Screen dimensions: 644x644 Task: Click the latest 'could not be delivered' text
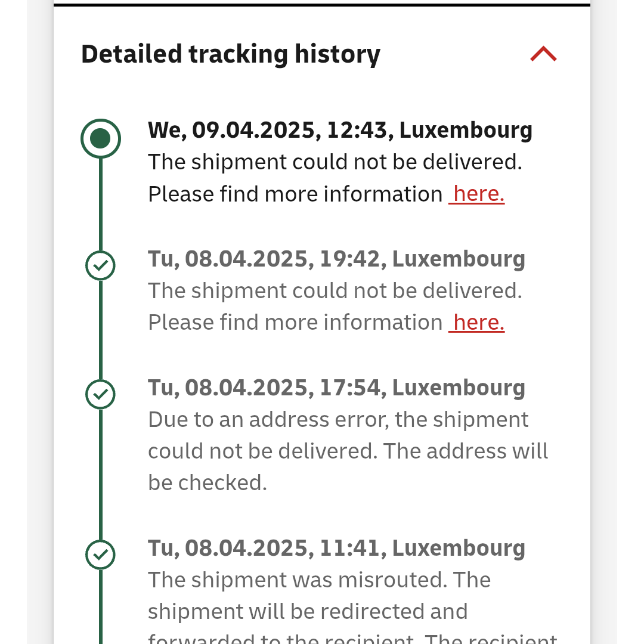click(x=335, y=162)
